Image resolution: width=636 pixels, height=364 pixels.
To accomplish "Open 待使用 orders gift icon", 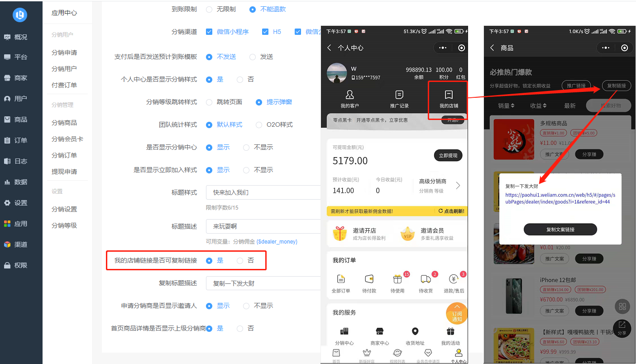I will 397,279.
